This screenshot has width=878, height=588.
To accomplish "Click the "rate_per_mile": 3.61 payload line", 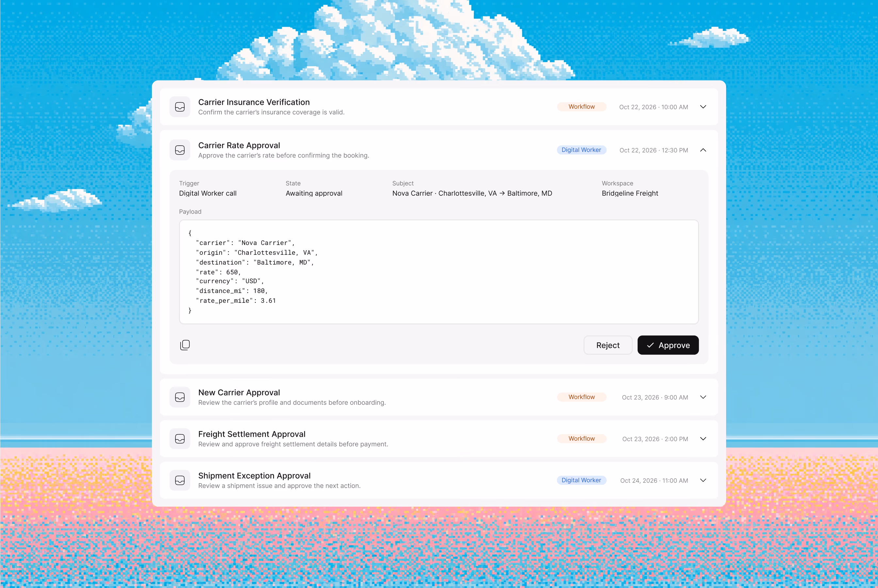I will (236, 301).
